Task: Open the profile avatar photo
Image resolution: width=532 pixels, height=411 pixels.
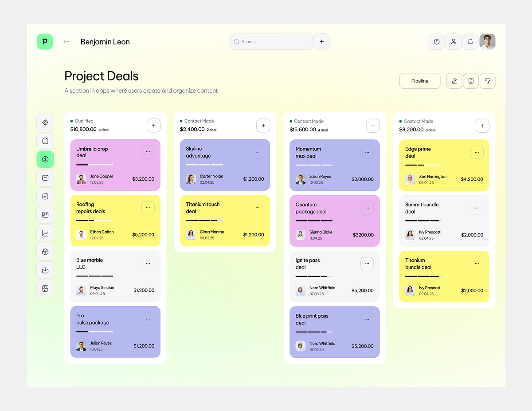Action: coord(487,42)
